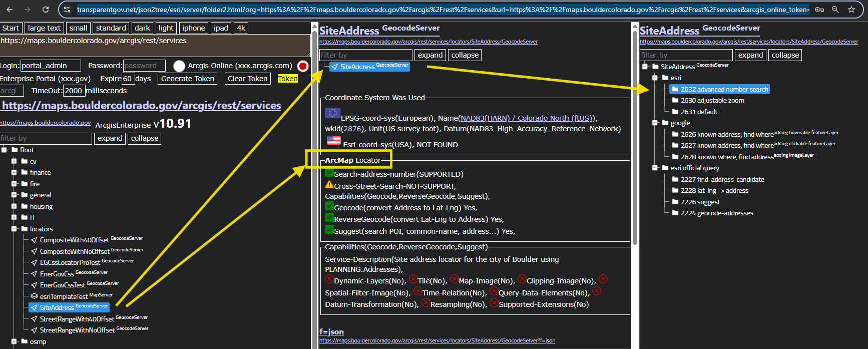The height and width of the screenshot is (349, 868).
Task: Bookmark this page with the star icon
Action: click(x=851, y=10)
